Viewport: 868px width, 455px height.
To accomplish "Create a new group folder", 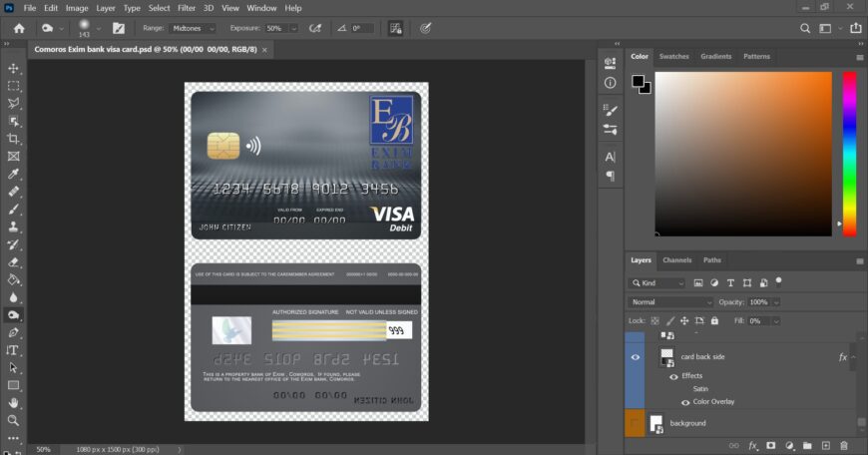I will tap(807, 446).
